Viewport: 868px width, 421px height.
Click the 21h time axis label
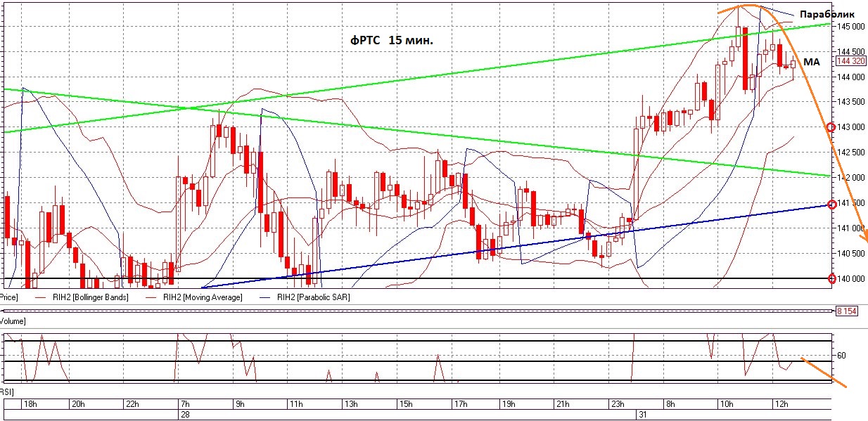point(561,404)
